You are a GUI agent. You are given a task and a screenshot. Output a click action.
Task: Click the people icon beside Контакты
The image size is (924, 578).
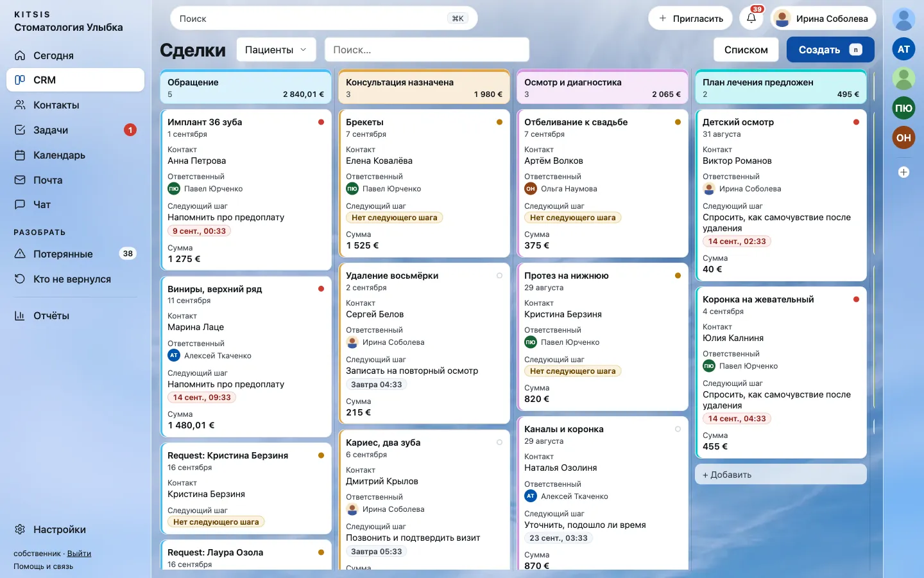pos(20,105)
